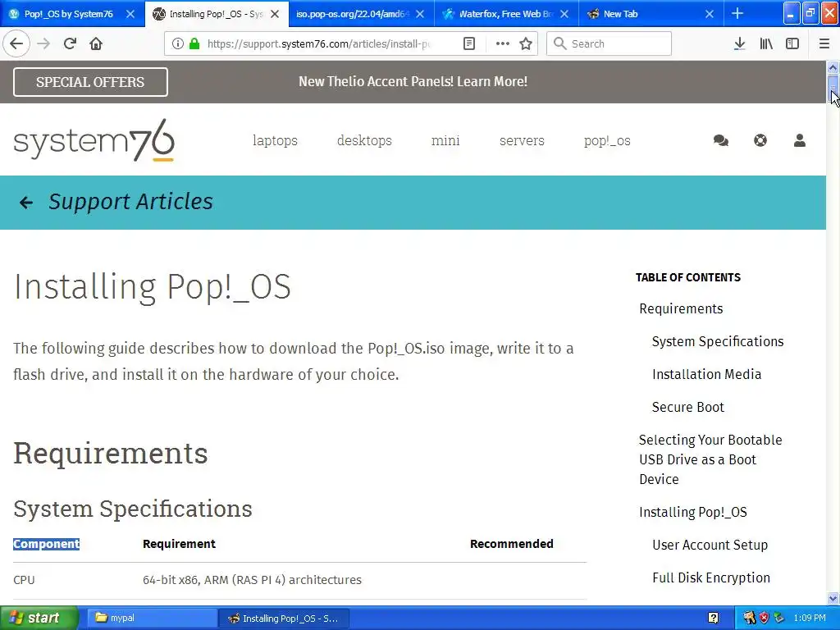Open the desktops menu item
The image size is (840, 630).
pos(364,140)
